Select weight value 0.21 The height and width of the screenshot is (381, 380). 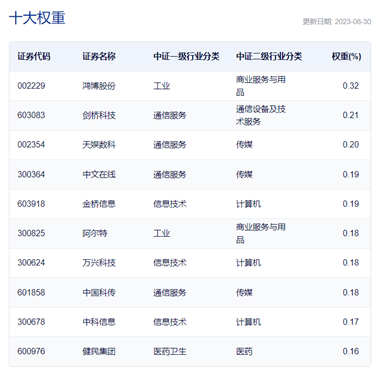[x=351, y=115]
